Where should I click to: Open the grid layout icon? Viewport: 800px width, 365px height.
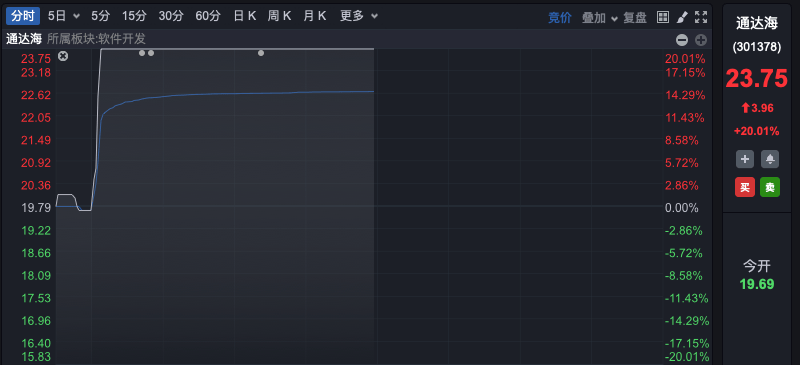(662, 17)
